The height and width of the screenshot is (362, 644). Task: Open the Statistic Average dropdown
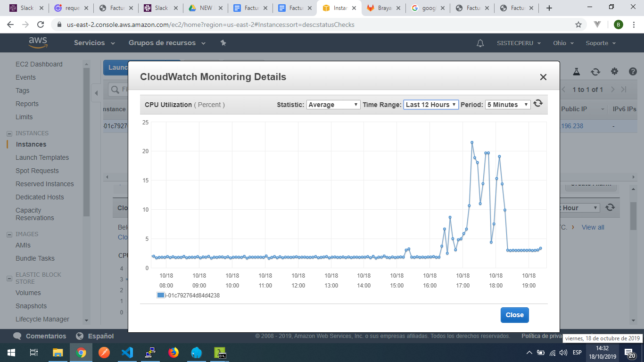click(x=333, y=105)
